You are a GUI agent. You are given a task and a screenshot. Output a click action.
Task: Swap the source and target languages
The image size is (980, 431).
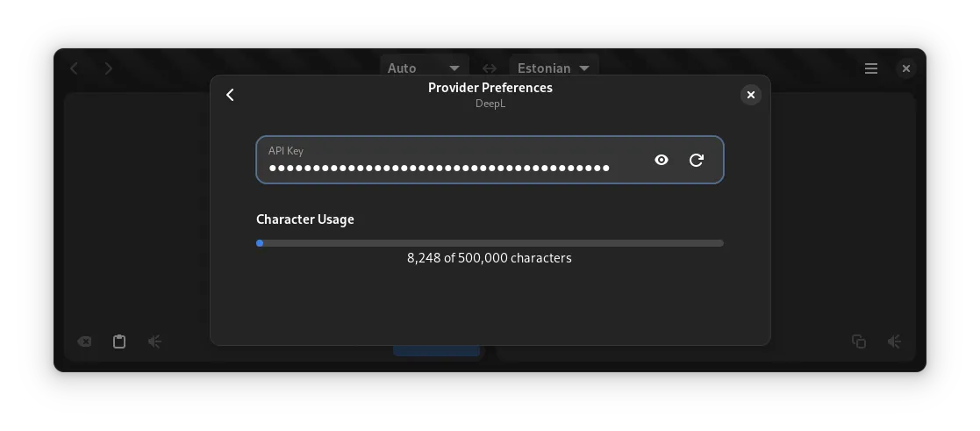point(490,68)
